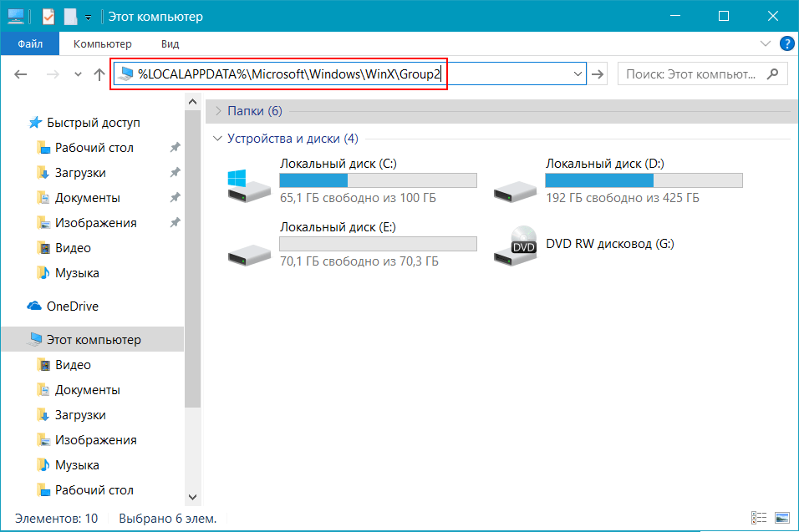The width and height of the screenshot is (799, 532).
Task: Click text 192 ГБ свободно из 425 ГБ
Action: 623,198
